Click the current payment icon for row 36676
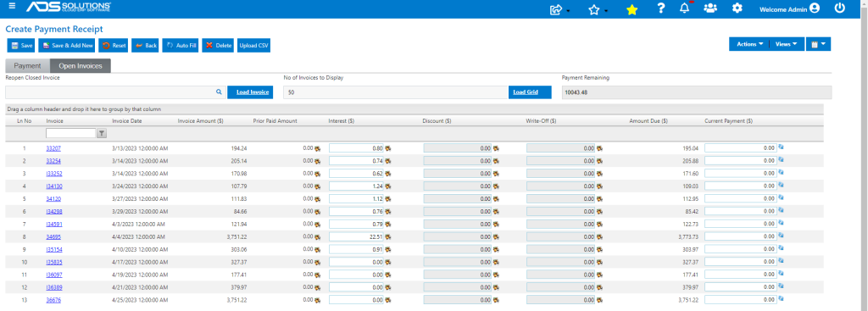The width and height of the screenshot is (868, 311). pyautogui.click(x=782, y=299)
